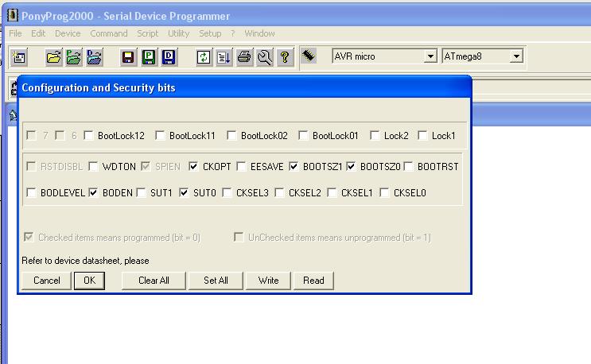591x364 pixels.
Task: Check the Lock1 security bit
Action: 422,136
